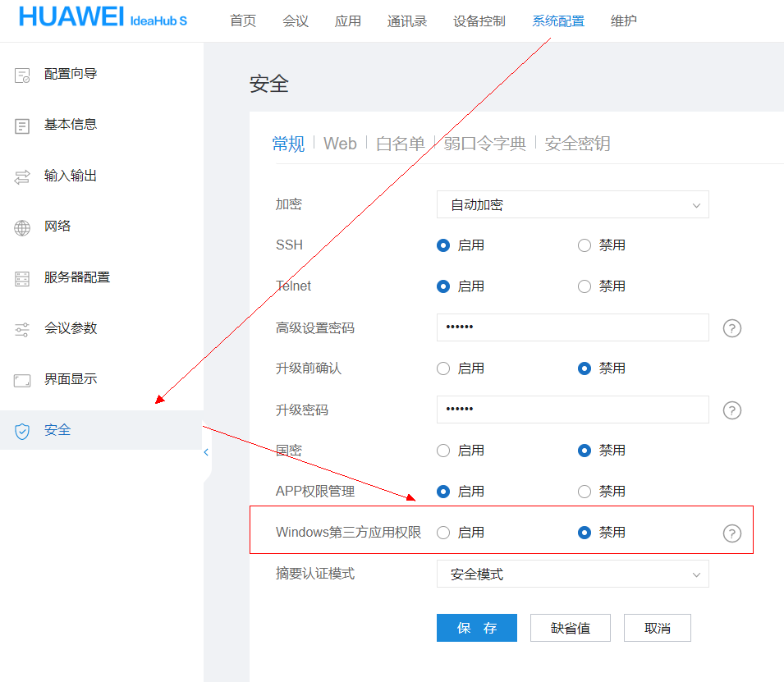Open help for Windows第三方应用权限
Viewport: 784px width, 682px height.
[x=732, y=533]
